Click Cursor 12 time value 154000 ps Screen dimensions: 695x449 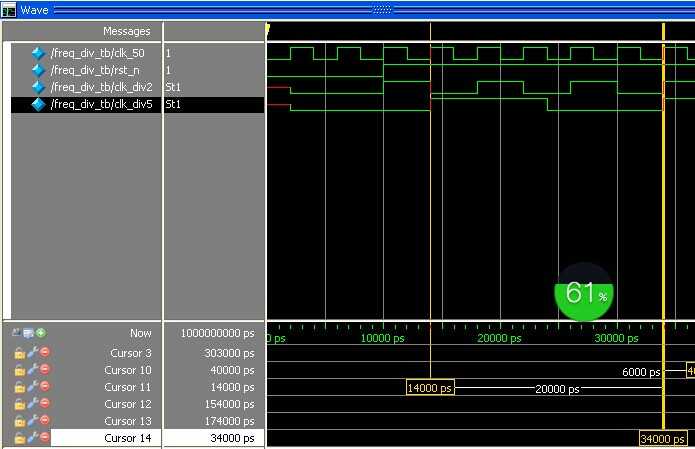tap(230, 404)
